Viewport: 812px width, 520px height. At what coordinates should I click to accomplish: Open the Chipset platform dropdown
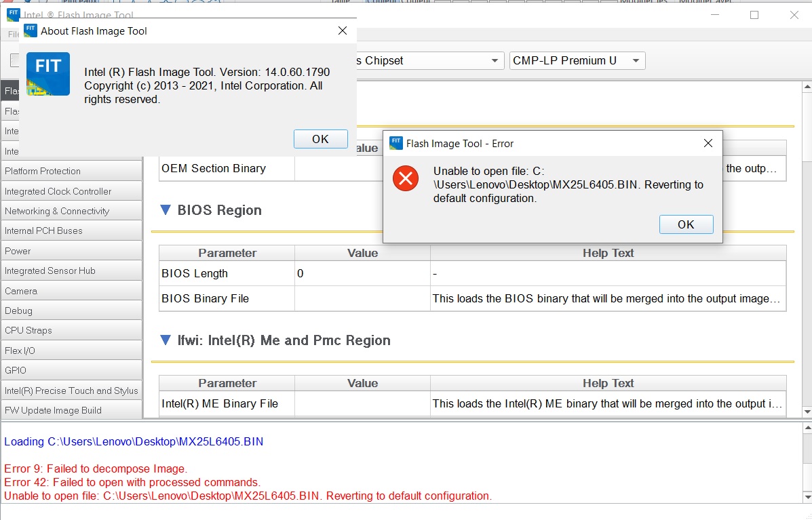(495, 61)
